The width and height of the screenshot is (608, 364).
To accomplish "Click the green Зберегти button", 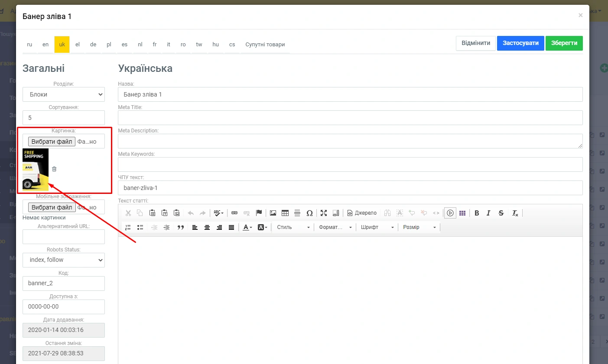I will [x=564, y=43].
